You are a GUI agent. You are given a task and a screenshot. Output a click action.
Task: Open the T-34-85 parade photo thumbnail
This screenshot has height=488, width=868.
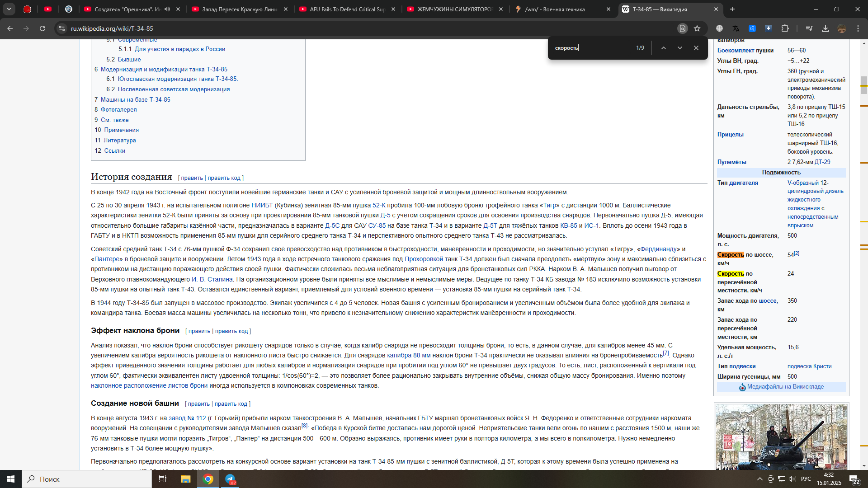[x=781, y=437]
